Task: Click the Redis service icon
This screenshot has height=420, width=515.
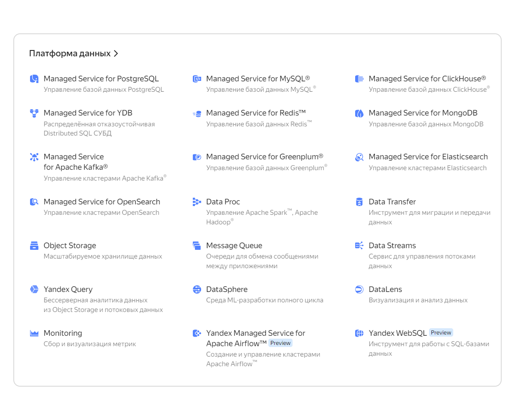Action: click(x=197, y=113)
